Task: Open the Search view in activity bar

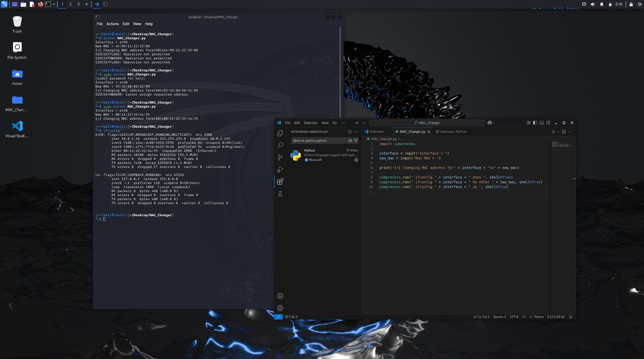Action: click(x=280, y=145)
